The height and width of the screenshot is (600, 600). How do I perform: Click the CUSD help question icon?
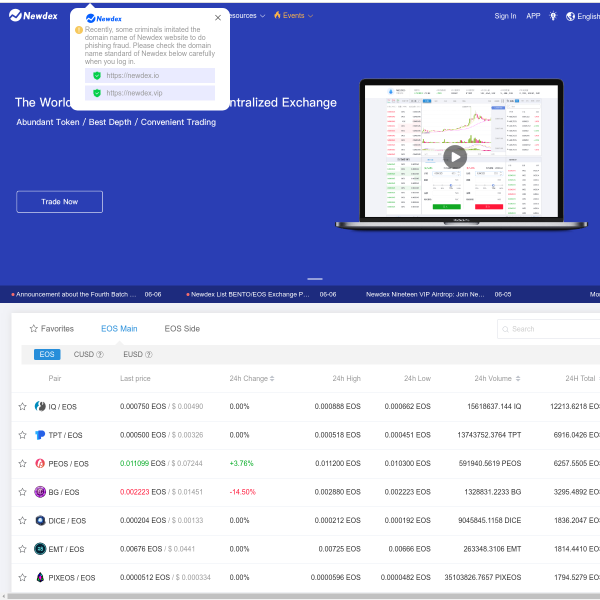point(100,355)
